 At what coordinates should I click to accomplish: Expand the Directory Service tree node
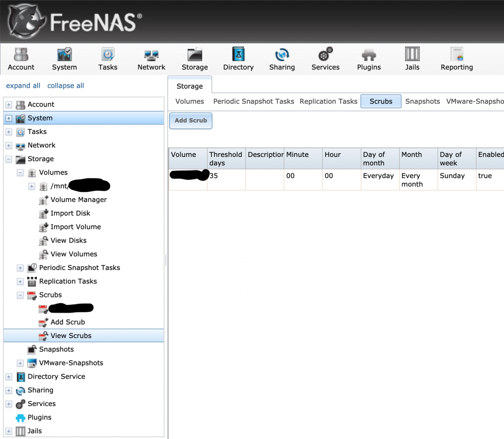9,376
